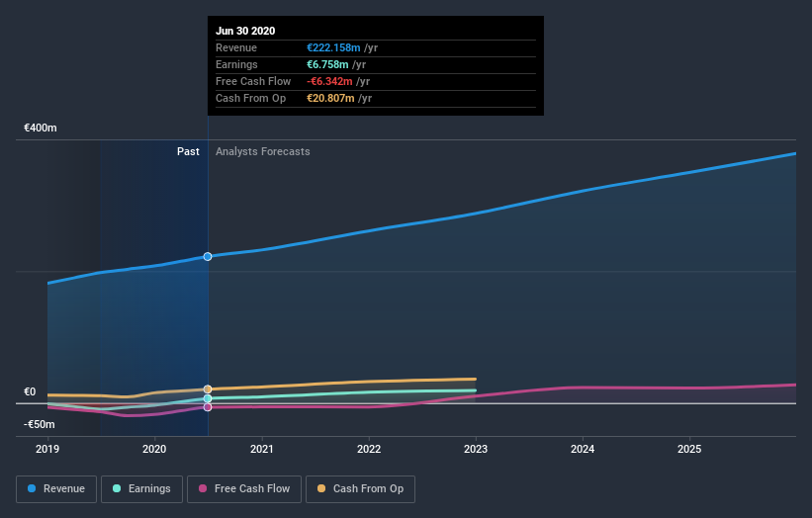Screen dimensions: 812x518
Task: Toggle the Earnings legend series
Action: pyautogui.click(x=141, y=489)
